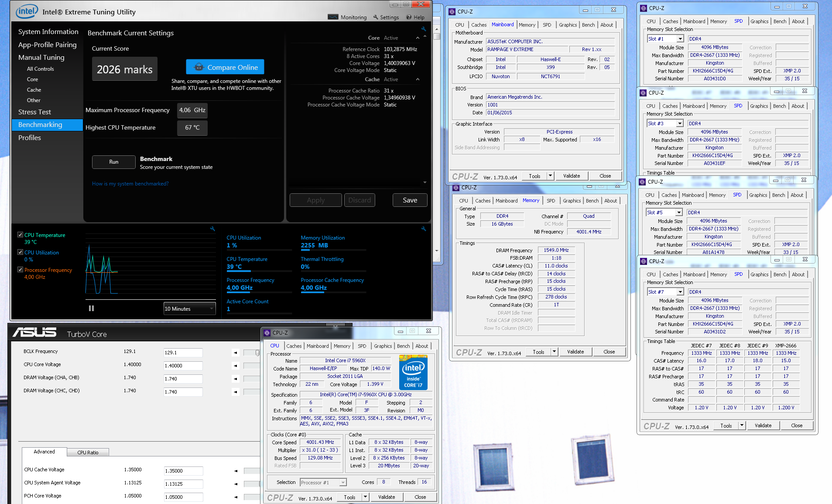Viewport: 832px width, 504px height.
Task: Click Compare Online button
Action: click(x=225, y=67)
